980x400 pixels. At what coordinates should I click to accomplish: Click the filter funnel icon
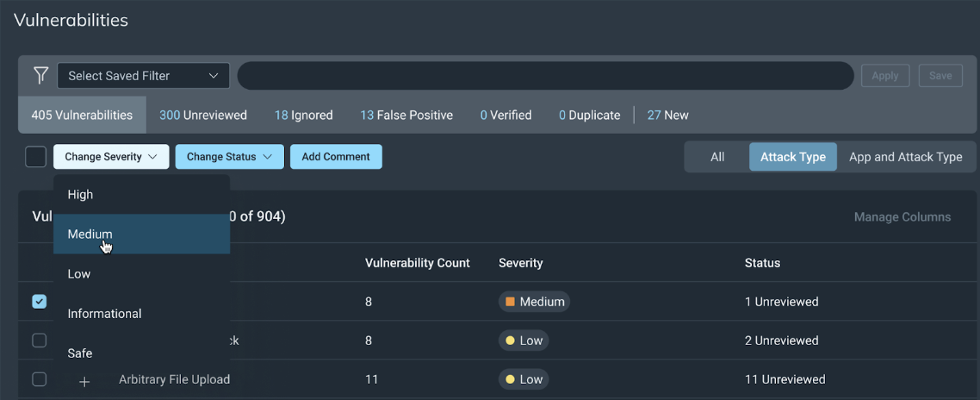coord(40,76)
